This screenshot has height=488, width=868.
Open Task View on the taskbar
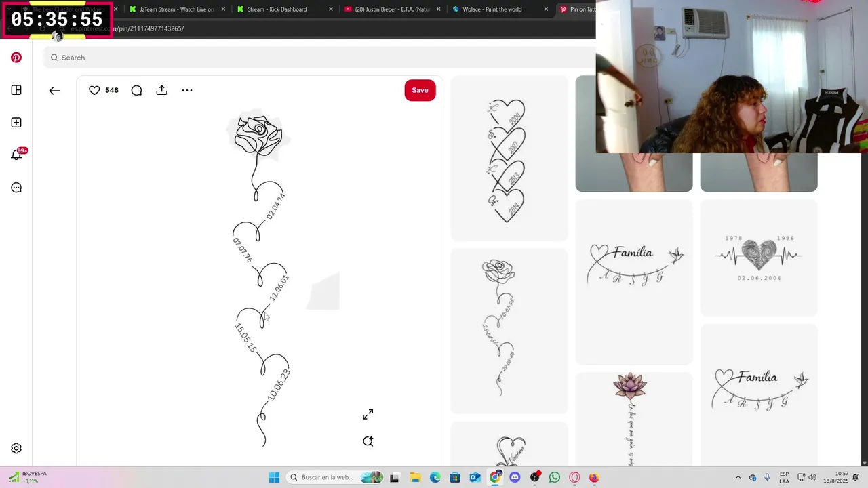click(x=395, y=477)
